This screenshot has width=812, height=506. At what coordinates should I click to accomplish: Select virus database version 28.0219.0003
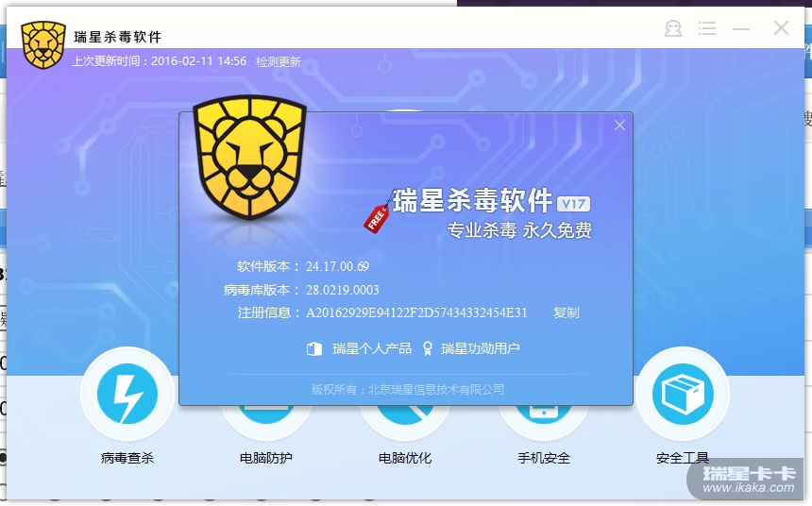pyautogui.click(x=343, y=290)
